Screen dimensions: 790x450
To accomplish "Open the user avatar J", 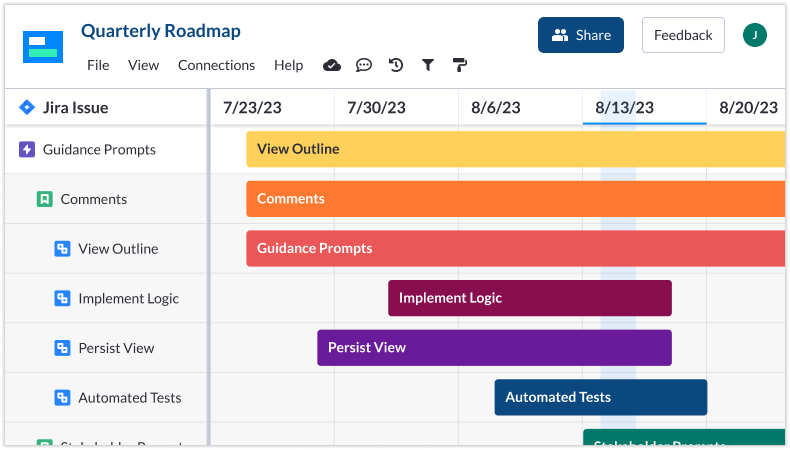I will 755,35.
